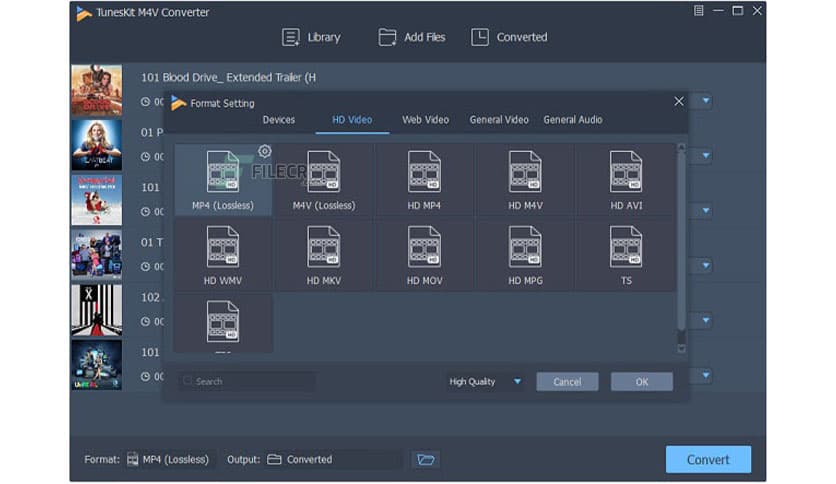Screen dimensions: 836x484
Task: Select the Blood Drive thumbnail
Action: (x=97, y=90)
